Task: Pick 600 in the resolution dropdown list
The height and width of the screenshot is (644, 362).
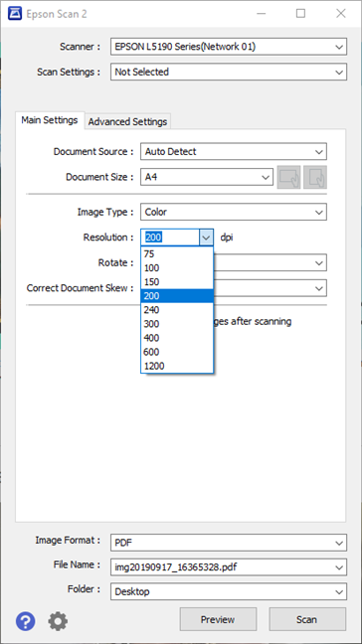Action: click(177, 352)
